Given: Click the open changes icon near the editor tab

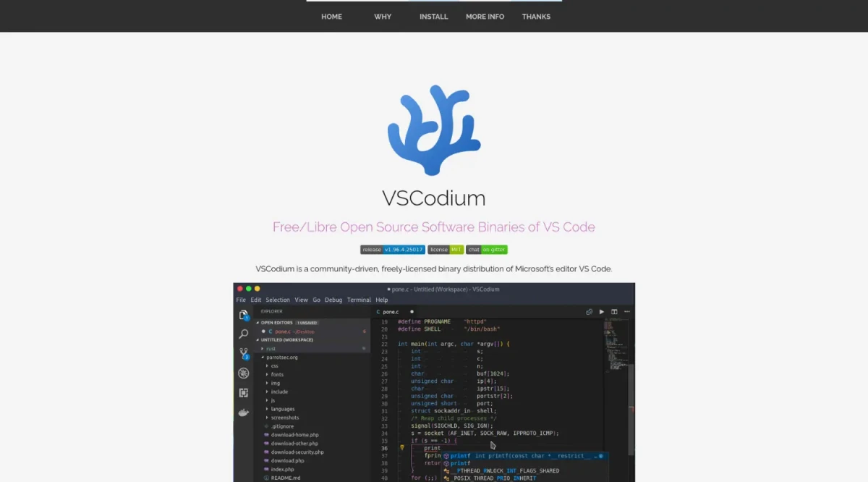Looking at the screenshot, I should click(589, 311).
